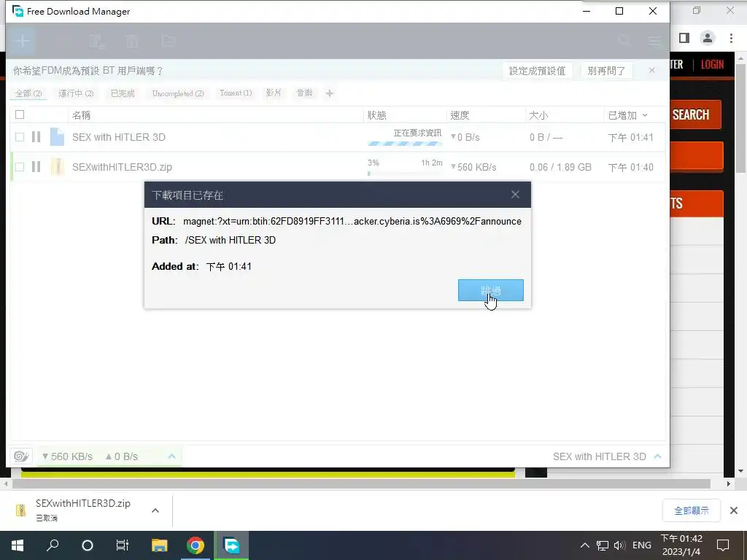The width and height of the screenshot is (747, 560).
Task: Open the Torrent (1) tab
Action: 236,93
